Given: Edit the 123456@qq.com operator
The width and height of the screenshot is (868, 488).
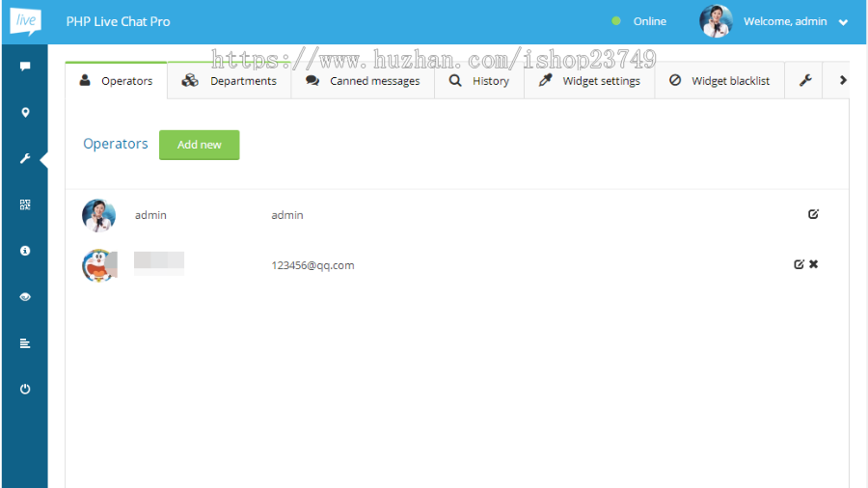Looking at the screenshot, I should pos(799,264).
